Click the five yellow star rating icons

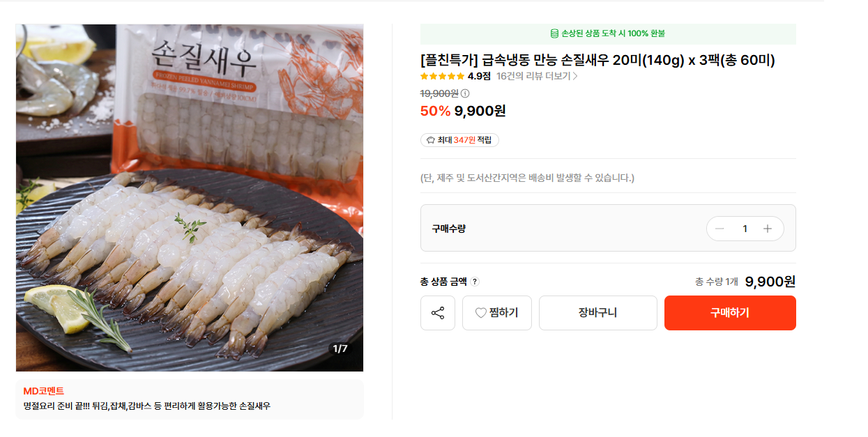pyautogui.click(x=442, y=76)
